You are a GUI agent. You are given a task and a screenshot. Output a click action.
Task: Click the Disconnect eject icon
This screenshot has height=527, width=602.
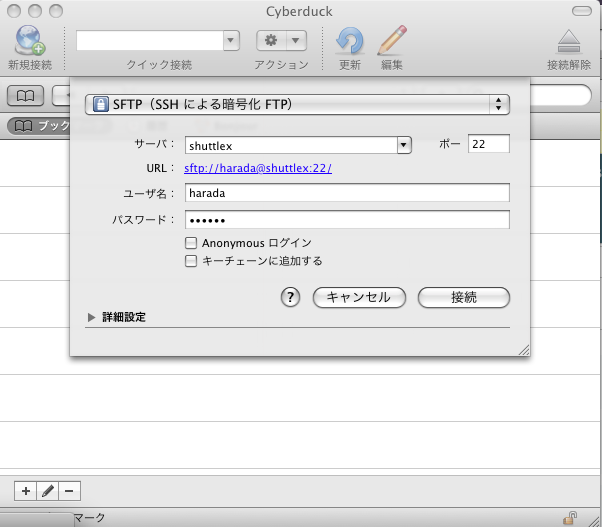tap(569, 41)
